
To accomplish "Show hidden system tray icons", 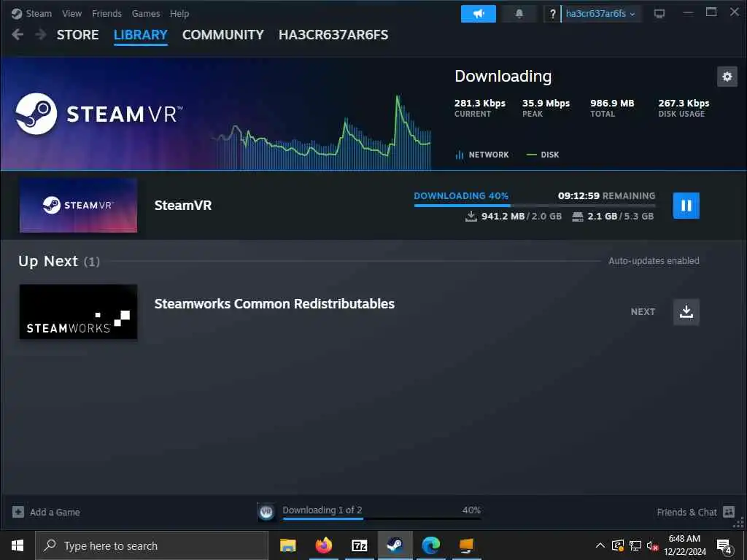I will (x=600, y=545).
